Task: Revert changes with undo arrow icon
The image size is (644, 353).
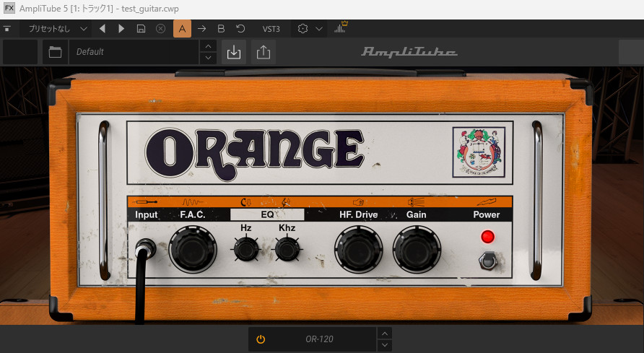Action: click(x=240, y=29)
